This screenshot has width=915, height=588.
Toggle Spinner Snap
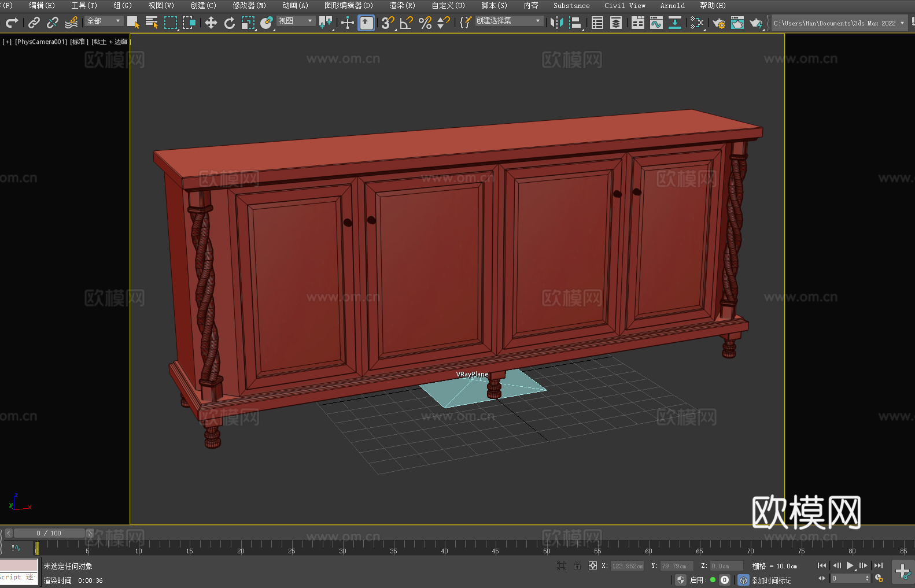pyautogui.click(x=443, y=23)
